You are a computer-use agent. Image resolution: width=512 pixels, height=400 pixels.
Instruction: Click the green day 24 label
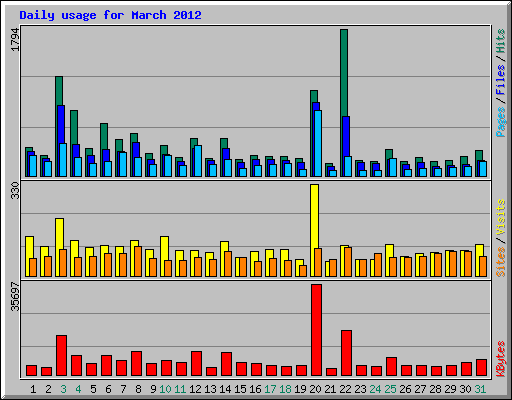(x=375, y=389)
